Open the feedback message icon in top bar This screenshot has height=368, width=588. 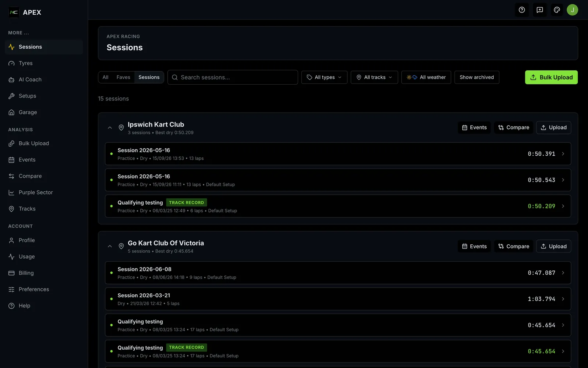tap(539, 10)
